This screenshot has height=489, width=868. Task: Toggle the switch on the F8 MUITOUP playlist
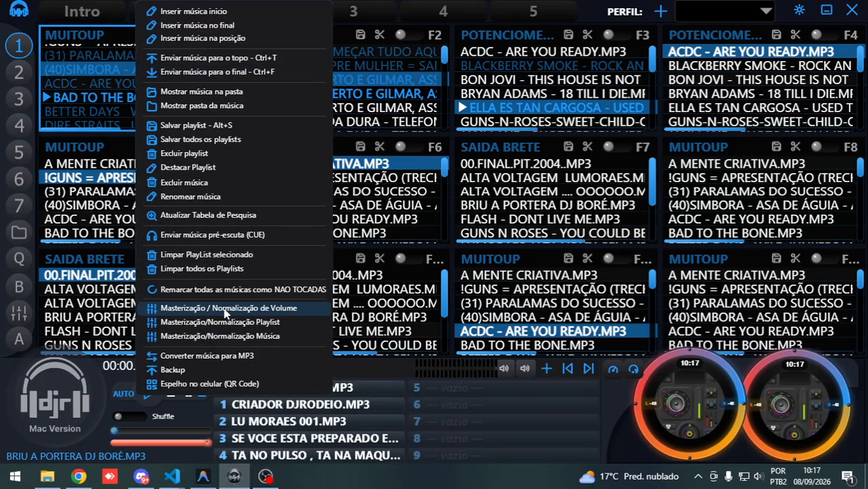click(820, 147)
